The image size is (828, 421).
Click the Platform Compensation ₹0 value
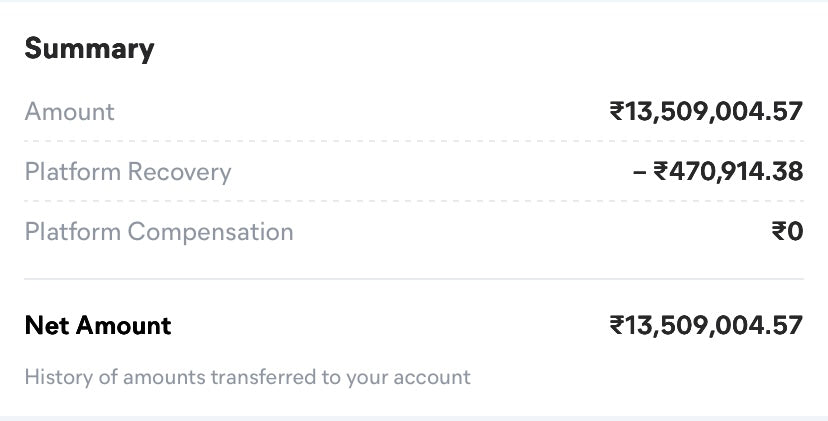coord(787,232)
